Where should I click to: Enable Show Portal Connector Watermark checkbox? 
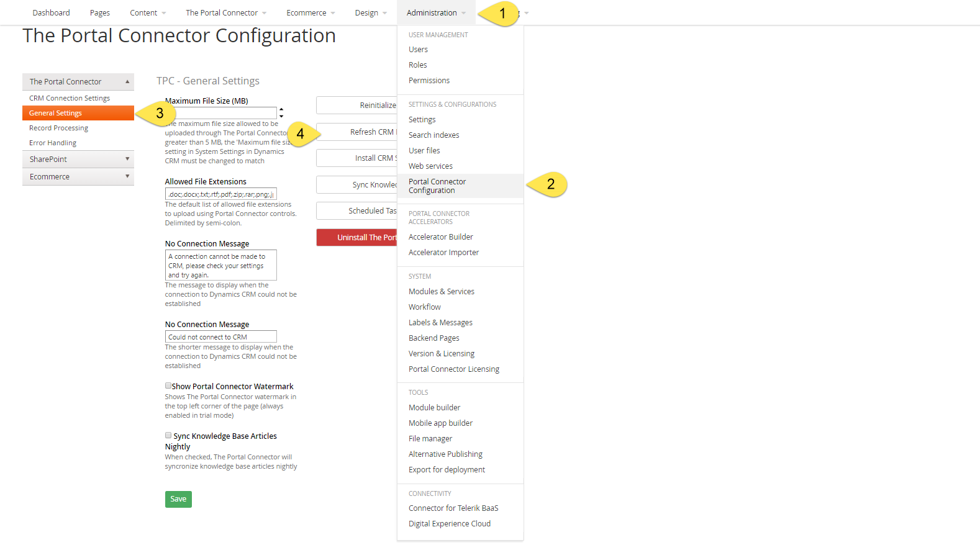(x=168, y=386)
